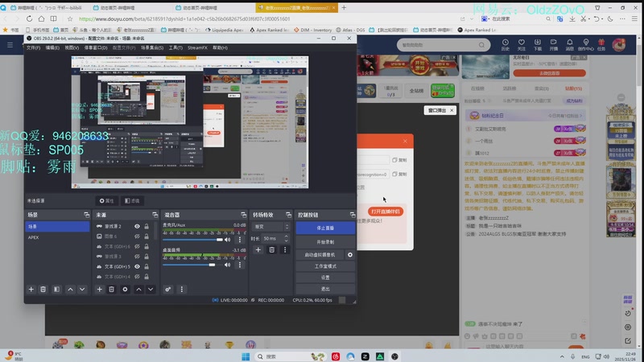Add a new scene with the plus icon in Scenes panel
Image resolution: width=644 pixels, height=362 pixels.
coord(31,290)
